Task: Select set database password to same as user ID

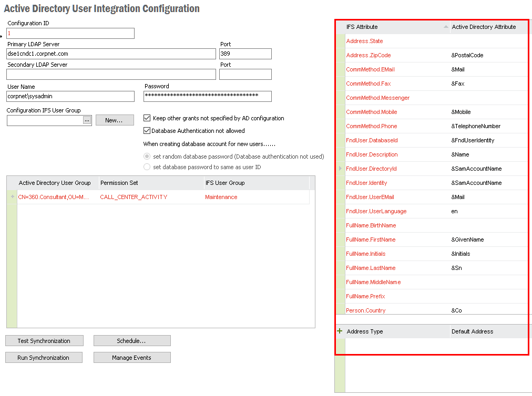Action: pos(148,168)
